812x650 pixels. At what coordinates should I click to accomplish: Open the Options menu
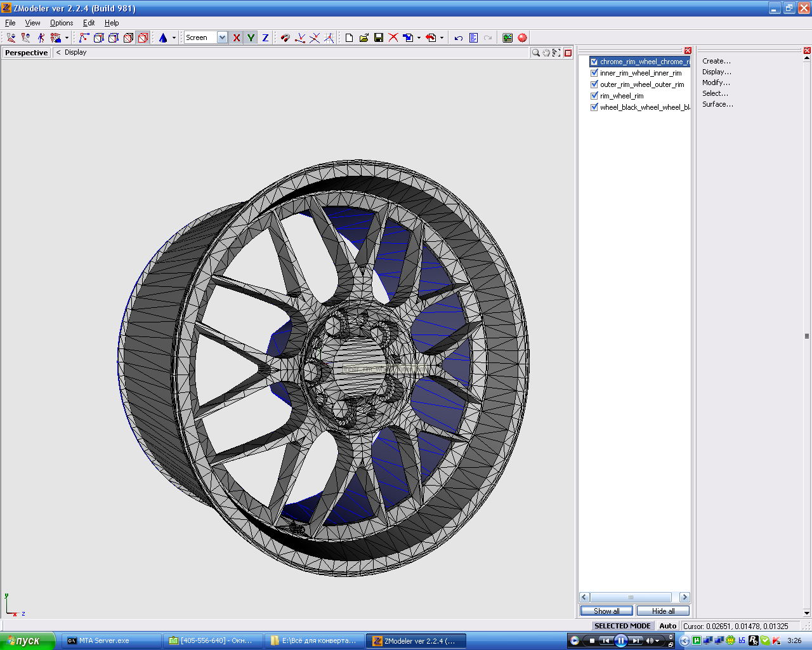click(x=62, y=23)
